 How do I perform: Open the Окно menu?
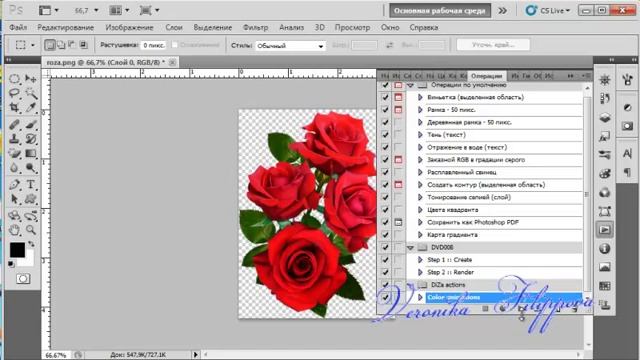390,27
